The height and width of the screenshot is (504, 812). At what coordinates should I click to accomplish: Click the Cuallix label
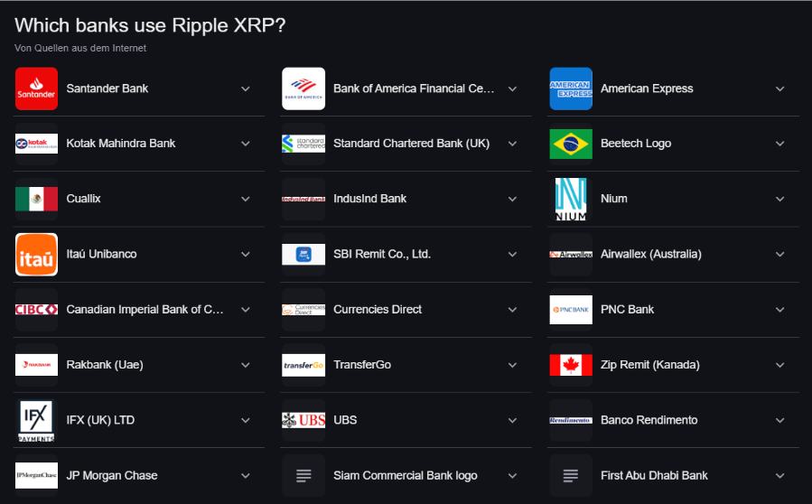click(x=83, y=199)
